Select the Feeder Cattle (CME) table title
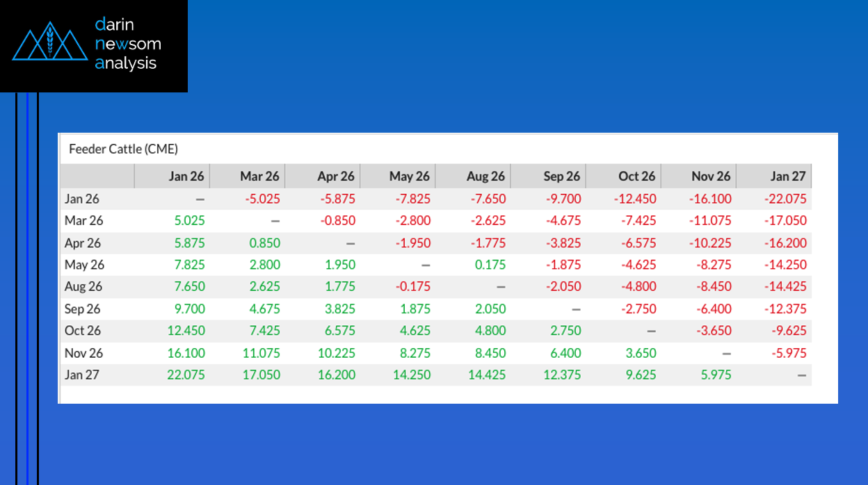Screen dimensions: 868x485 pos(123,149)
